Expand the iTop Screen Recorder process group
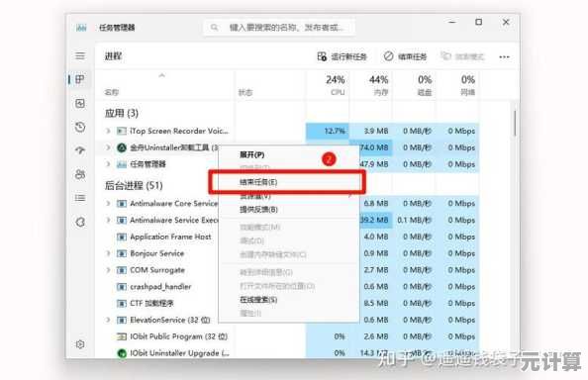 point(108,131)
